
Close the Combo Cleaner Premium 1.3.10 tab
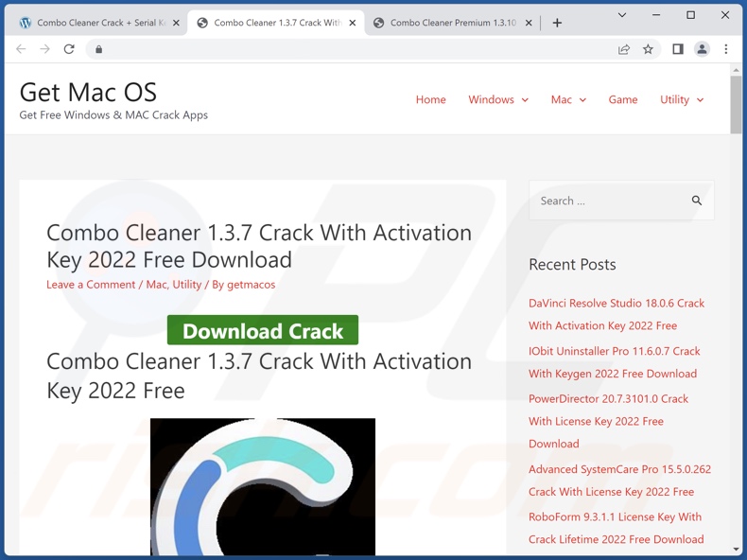point(529,23)
